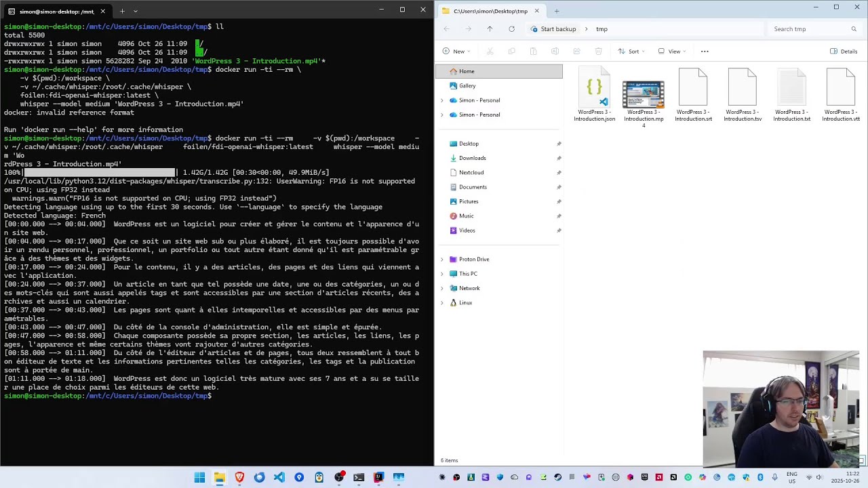The height and width of the screenshot is (488, 868).
Task: Select WordPress 3 - Introduction.tsv file
Action: (743, 95)
